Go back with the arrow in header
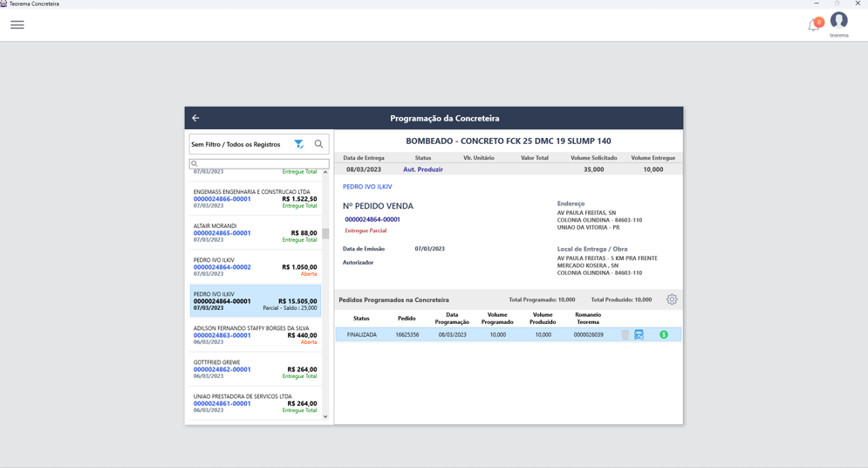Screen dimensions: 868x468 pyautogui.click(x=195, y=118)
